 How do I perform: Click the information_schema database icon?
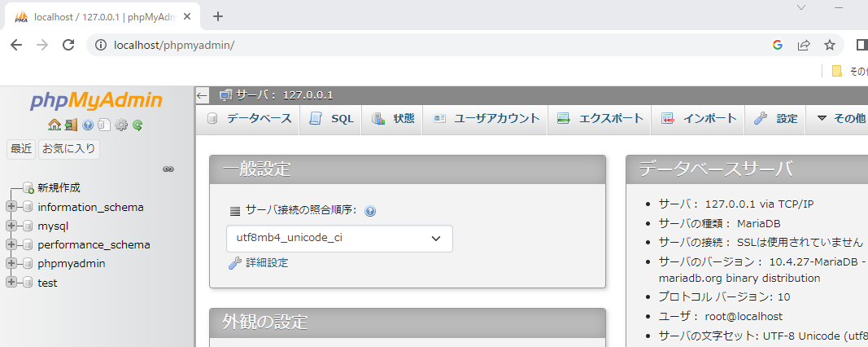(x=28, y=207)
